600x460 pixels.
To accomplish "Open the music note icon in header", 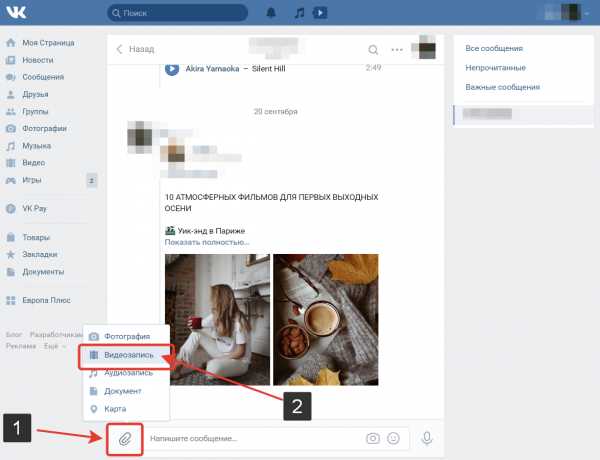I will coord(299,13).
